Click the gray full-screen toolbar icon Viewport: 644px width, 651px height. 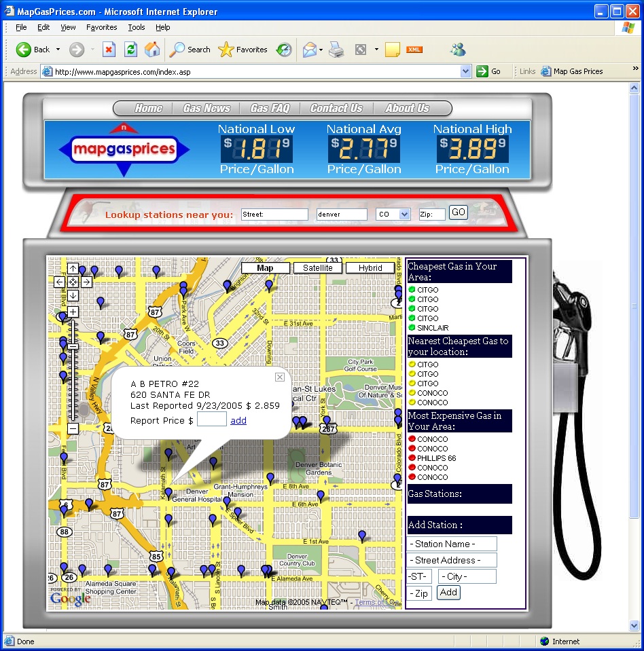tap(360, 50)
